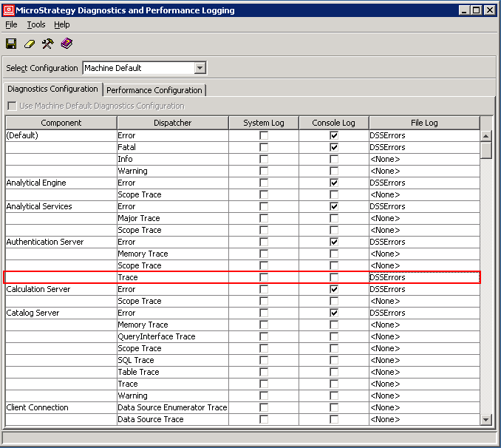Screen dimensions: 501x448
Task: Click the eraser toolbar icon
Action: [30, 44]
